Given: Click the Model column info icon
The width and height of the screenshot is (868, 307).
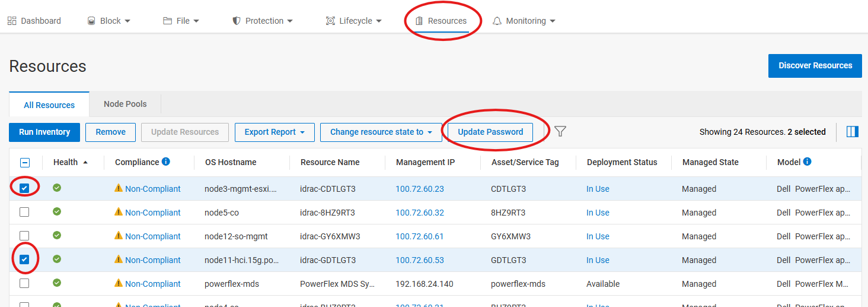Looking at the screenshot, I should point(807,162).
